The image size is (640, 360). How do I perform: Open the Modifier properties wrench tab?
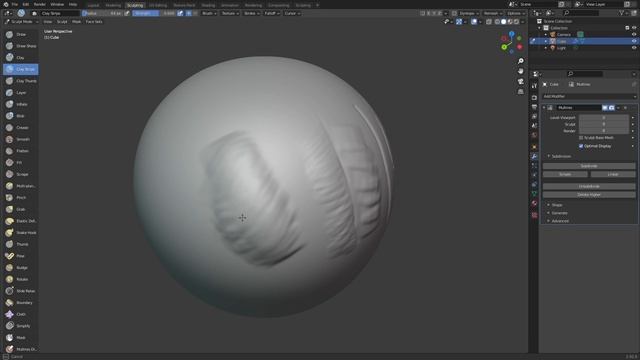pos(534,156)
